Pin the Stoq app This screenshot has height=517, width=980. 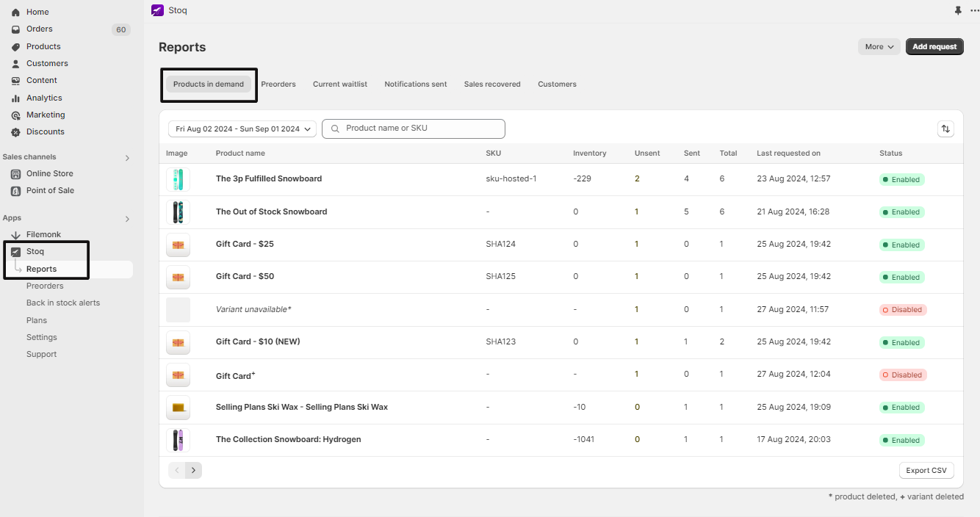pyautogui.click(x=958, y=10)
